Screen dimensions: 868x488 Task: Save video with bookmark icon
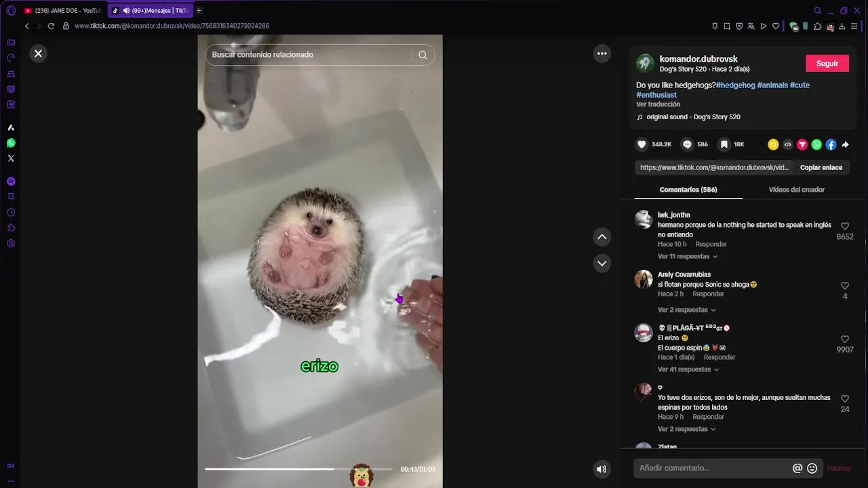[724, 144]
